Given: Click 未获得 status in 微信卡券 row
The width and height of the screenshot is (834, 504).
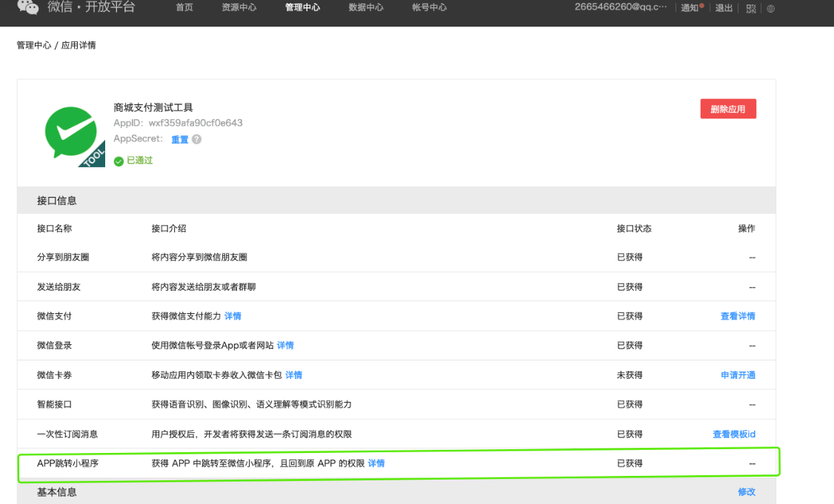Looking at the screenshot, I should [x=630, y=375].
